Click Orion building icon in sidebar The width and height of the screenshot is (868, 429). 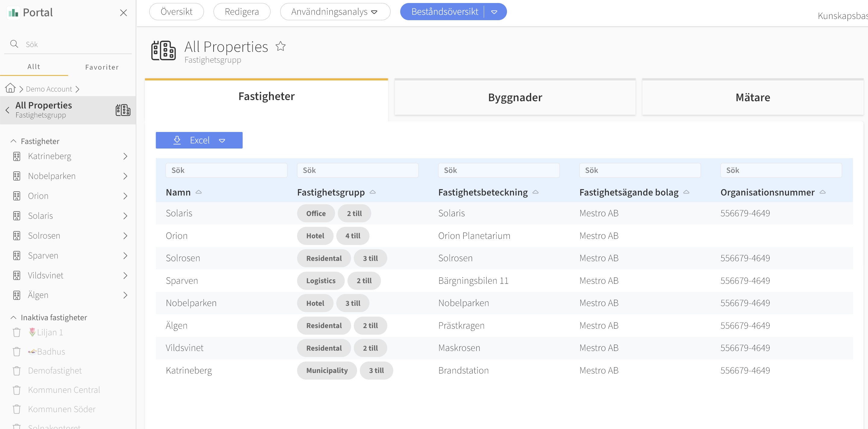point(17,196)
